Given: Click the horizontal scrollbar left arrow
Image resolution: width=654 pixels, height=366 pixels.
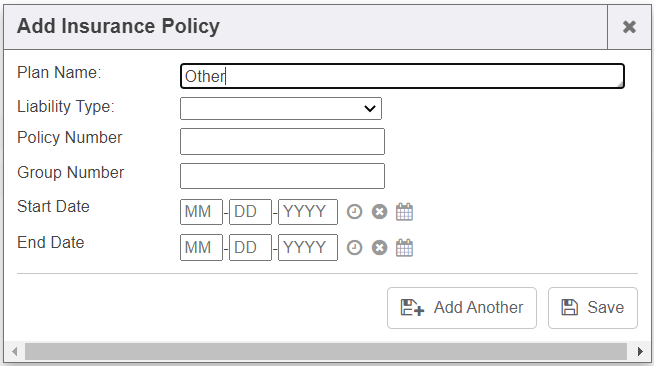Looking at the screenshot, I should click(x=15, y=351).
